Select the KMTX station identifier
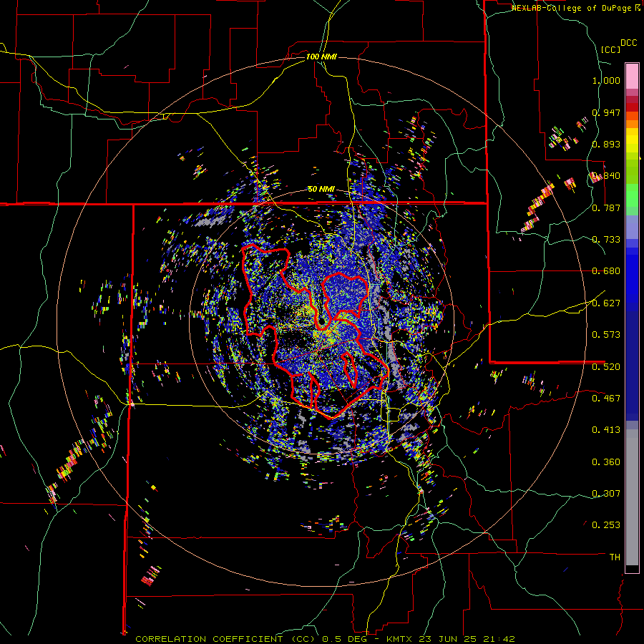644x644 pixels. point(399,639)
